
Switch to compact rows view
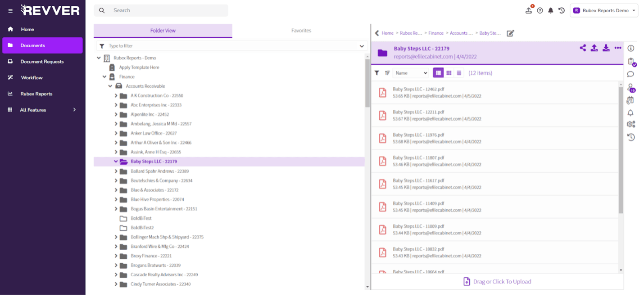coord(459,73)
